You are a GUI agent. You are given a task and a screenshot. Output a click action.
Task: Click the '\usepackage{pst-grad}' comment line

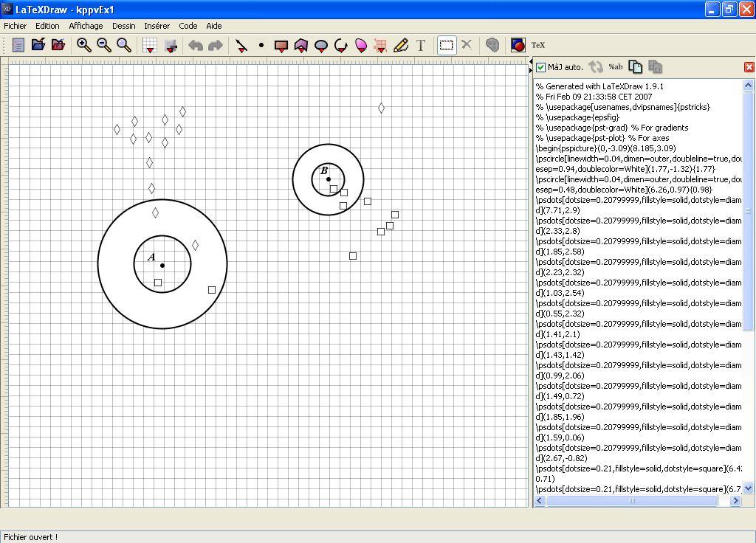612,128
